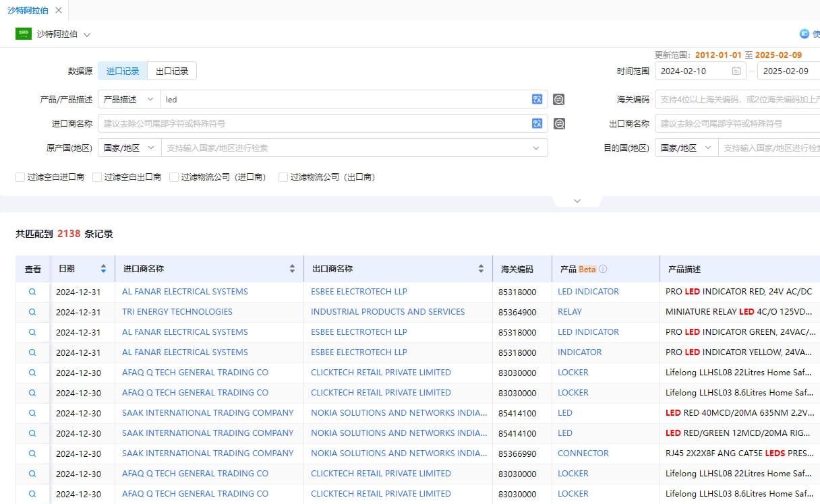Open the 沙特阿拉伯 country selector dropdown
This screenshot has width=820, height=504.
87,34
